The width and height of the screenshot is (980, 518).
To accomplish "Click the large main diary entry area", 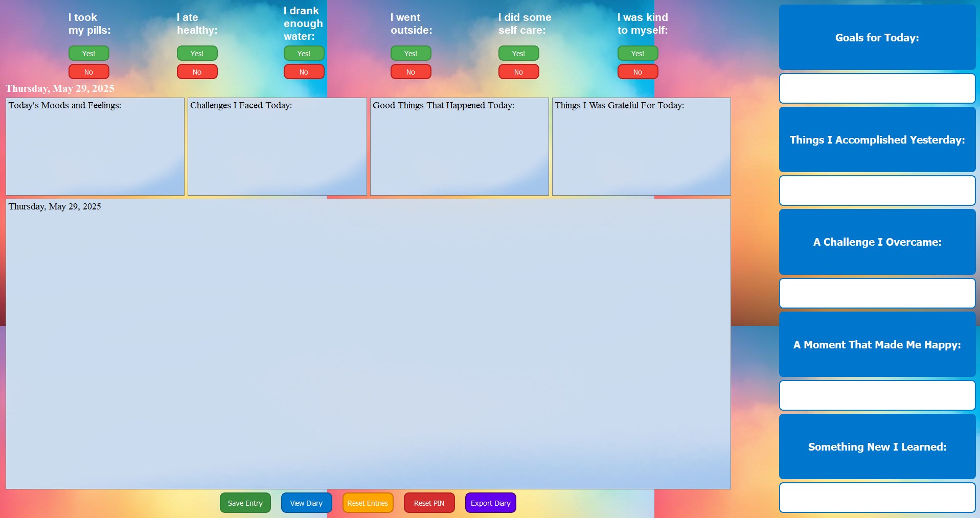I will tap(368, 344).
